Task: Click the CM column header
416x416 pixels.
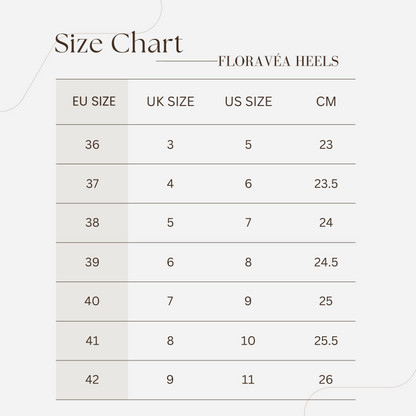Action: point(326,101)
